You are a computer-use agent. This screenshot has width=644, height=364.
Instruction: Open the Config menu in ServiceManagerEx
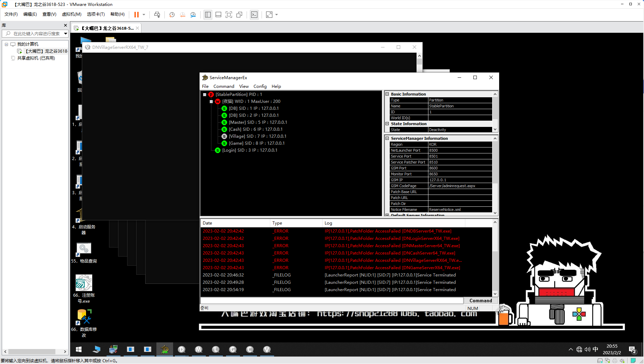point(260,86)
